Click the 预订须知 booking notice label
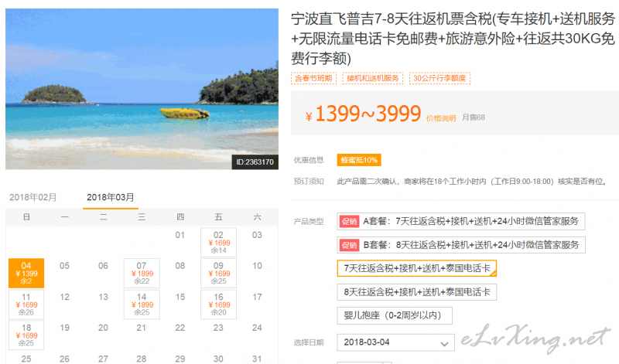Image resolution: width=619 pixels, height=364 pixels. pos(309,182)
